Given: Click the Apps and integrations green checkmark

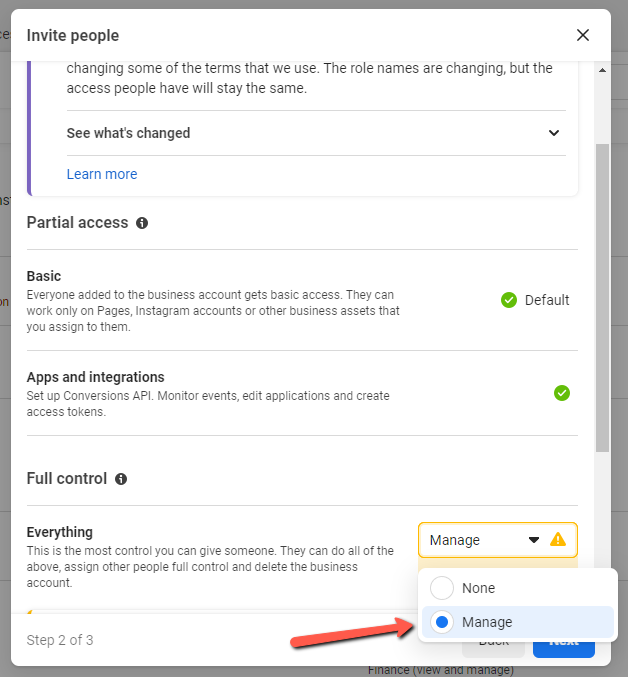Looking at the screenshot, I should pos(562,393).
